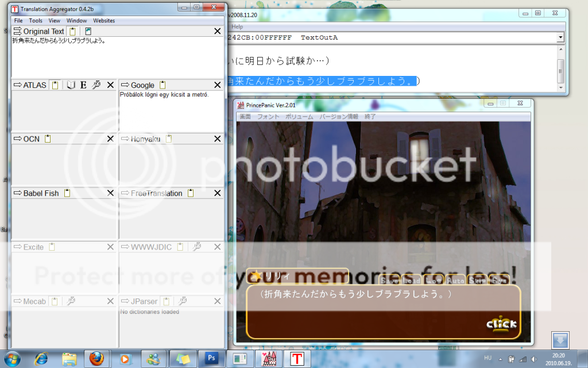
Task: Open Mecab configuration wrench icon
Action: pyautogui.click(x=71, y=301)
